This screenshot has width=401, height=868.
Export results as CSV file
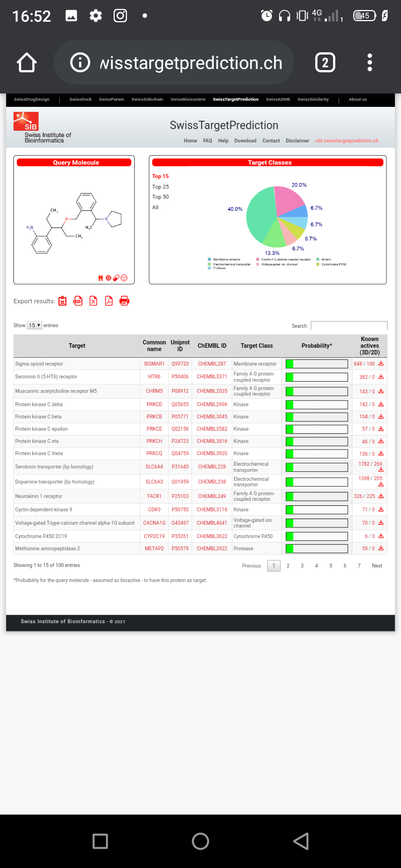pos(78,301)
